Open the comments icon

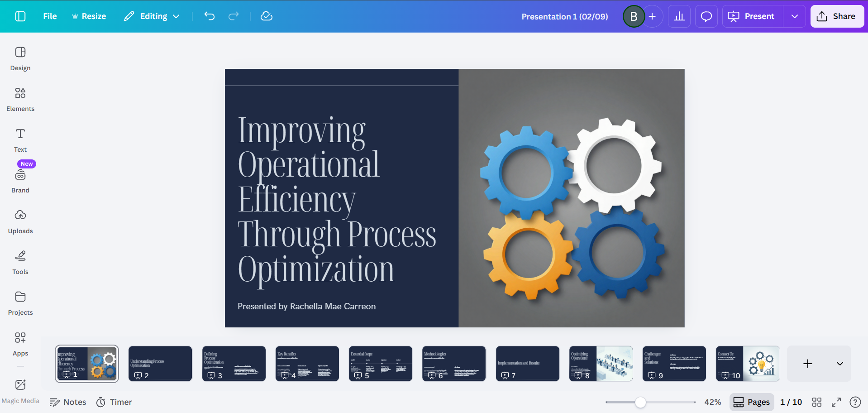[706, 16]
